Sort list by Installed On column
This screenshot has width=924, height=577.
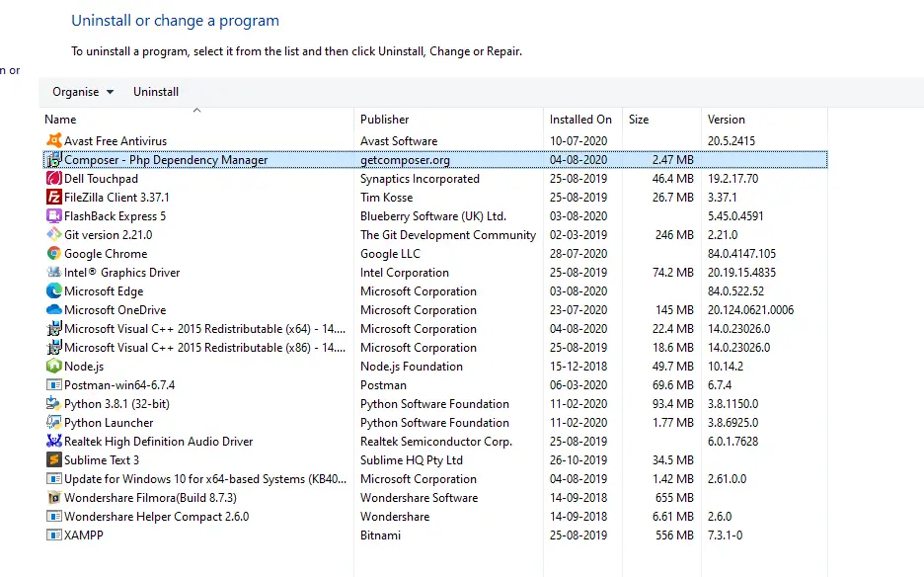(582, 120)
